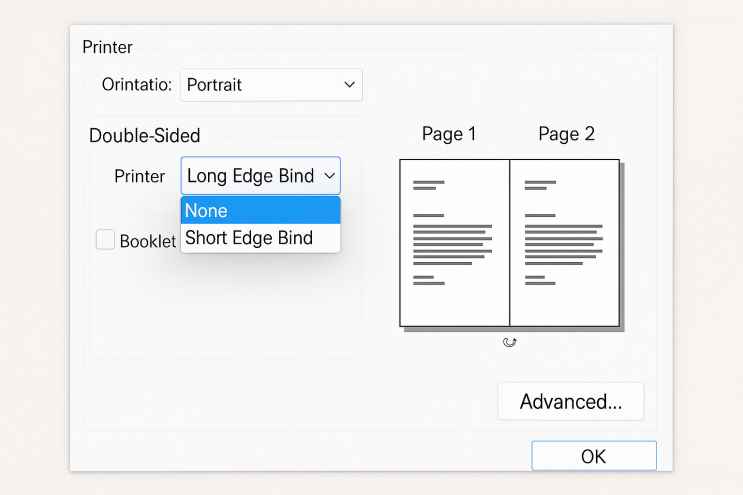Viewport: 743px width, 495px height.
Task: Open the Advanced... settings button
Action: click(x=571, y=402)
